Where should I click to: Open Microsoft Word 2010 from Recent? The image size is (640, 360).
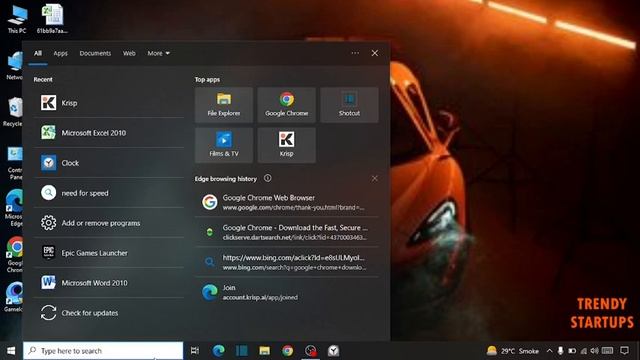(x=109, y=282)
